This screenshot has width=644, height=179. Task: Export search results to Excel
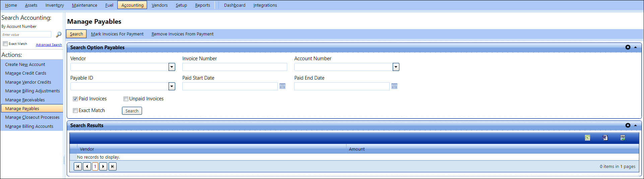tap(587, 138)
